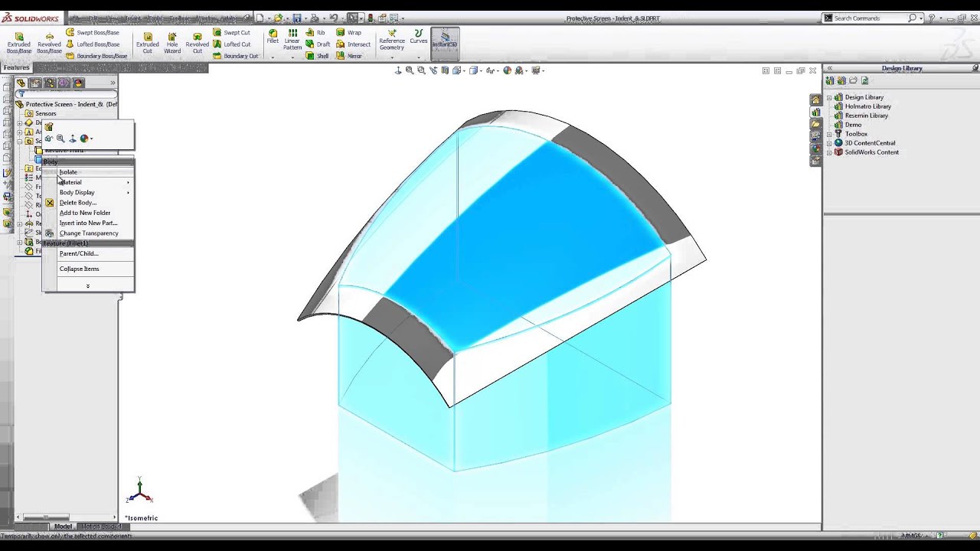The height and width of the screenshot is (551, 980).
Task: Expand Toolbox tree node
Action: tap(829, 134)
